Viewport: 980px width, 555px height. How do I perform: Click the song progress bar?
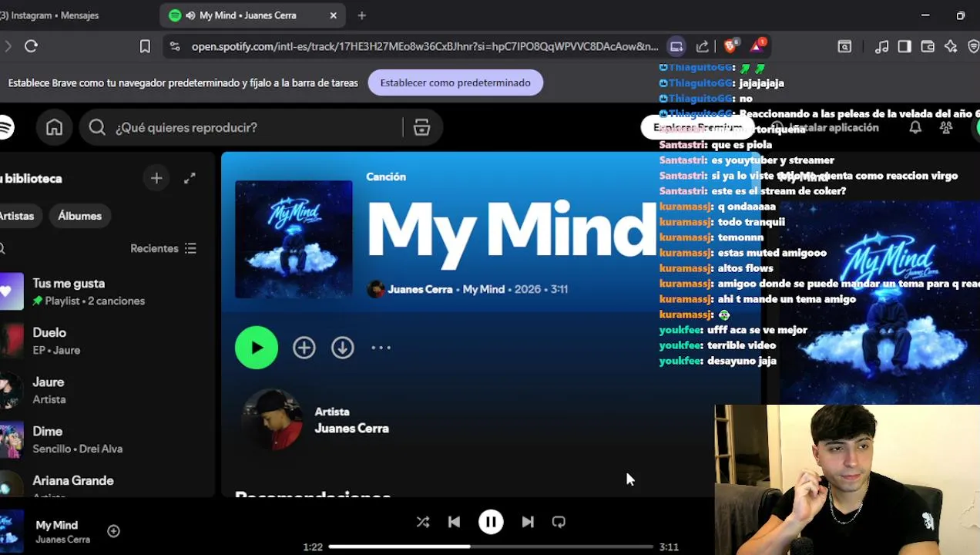(491, 547)
